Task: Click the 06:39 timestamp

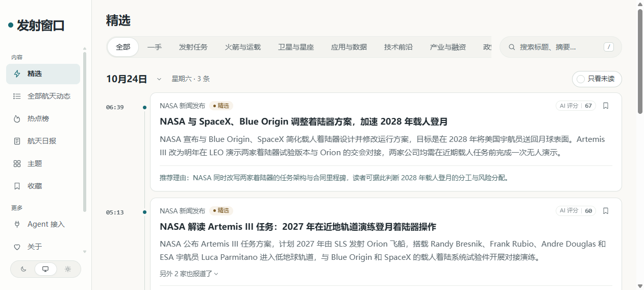Action: 115,107
